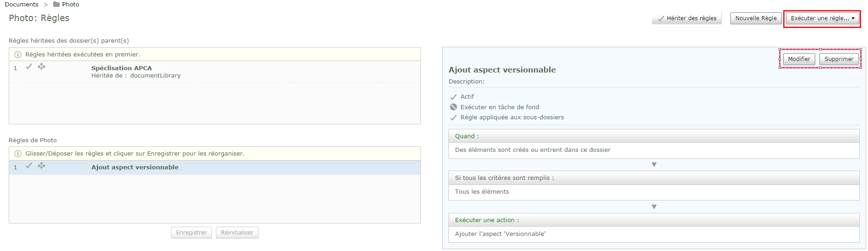Click Supprimer to delete the rule
Screen dimensions: 868x251
tap(839, 59)
